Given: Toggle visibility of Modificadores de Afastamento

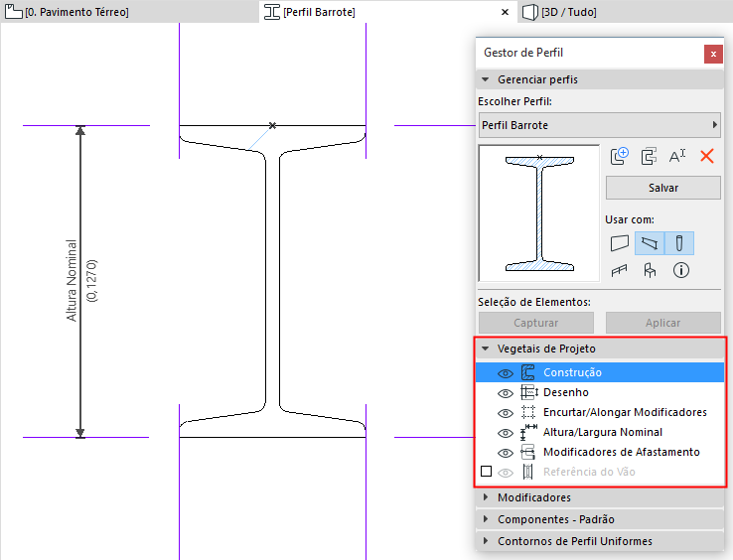Looking at the screenshot, I should [x=506, y=453].
